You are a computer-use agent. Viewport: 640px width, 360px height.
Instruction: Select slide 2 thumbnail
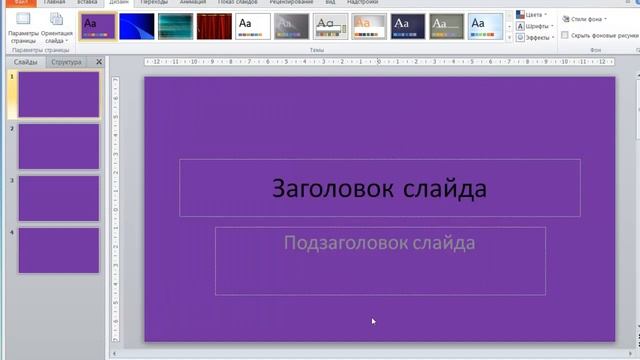pyautogui.click(x=59, y=147)
